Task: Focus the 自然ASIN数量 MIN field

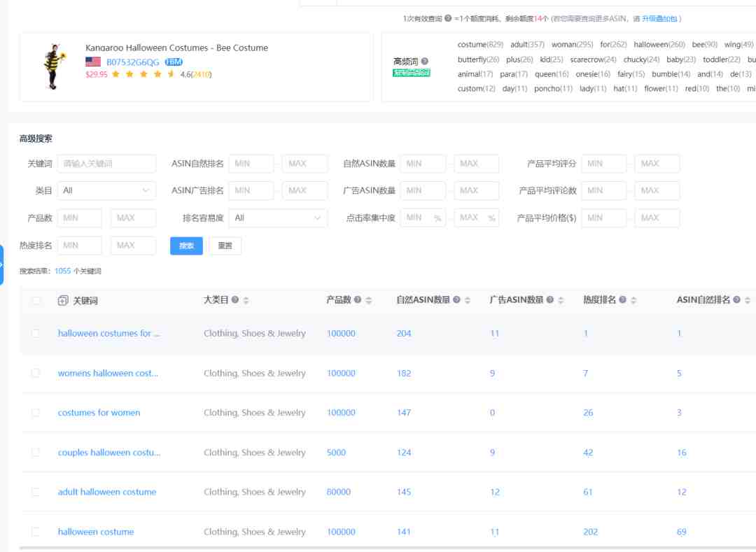Action: pos(423,164)
